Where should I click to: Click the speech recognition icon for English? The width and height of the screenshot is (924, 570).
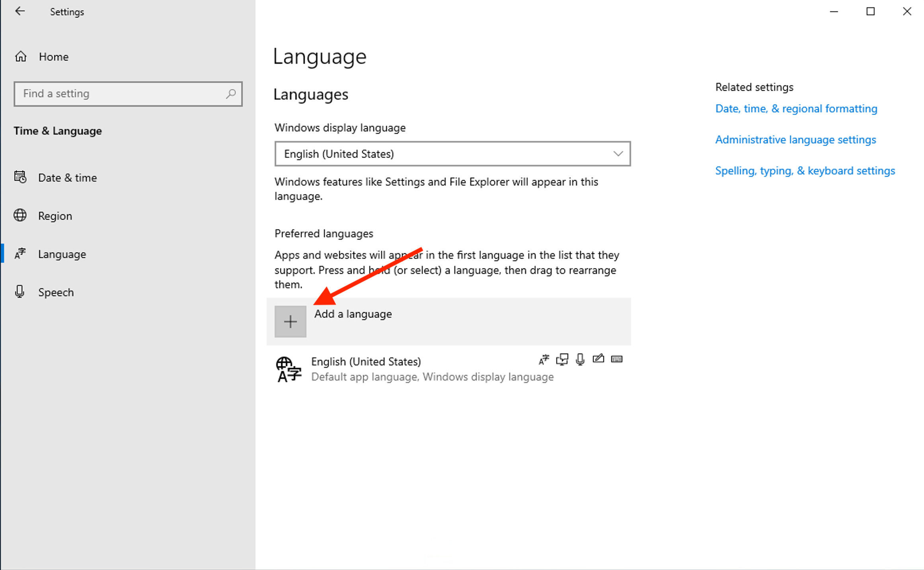click(579, 359)
